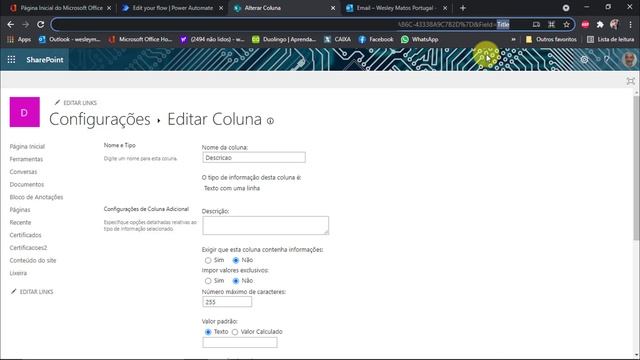Viewport: 640px width, 360px height.
Task: Click the QR code icon in address bar
Action: click(551, 24)
